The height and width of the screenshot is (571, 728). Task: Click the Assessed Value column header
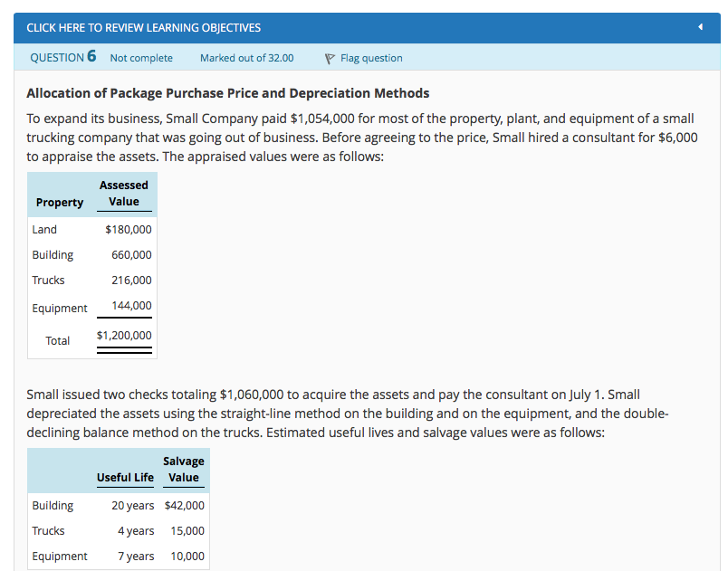(x=124, y=194)
